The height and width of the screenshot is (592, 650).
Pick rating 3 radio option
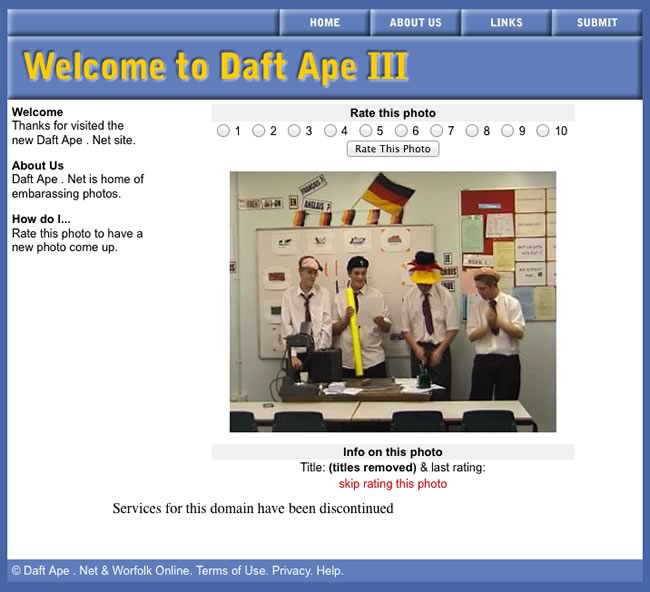294,131
